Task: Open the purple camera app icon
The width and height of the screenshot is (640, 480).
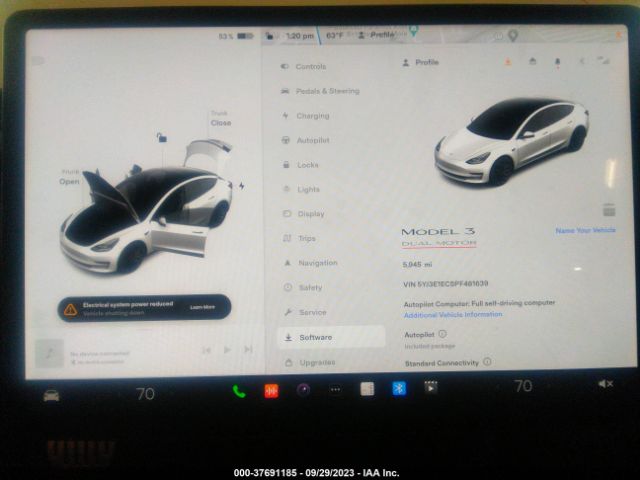Action: [303, 390]
